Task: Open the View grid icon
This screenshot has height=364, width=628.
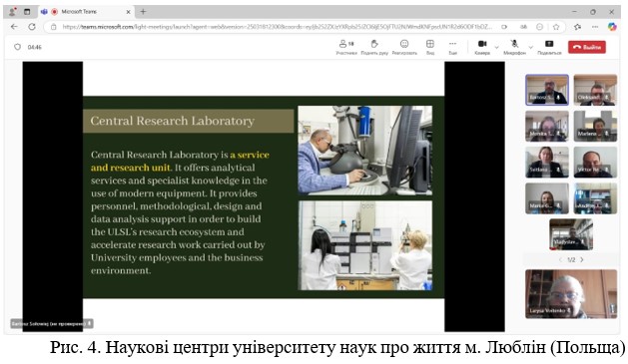Action: [429, 44]
